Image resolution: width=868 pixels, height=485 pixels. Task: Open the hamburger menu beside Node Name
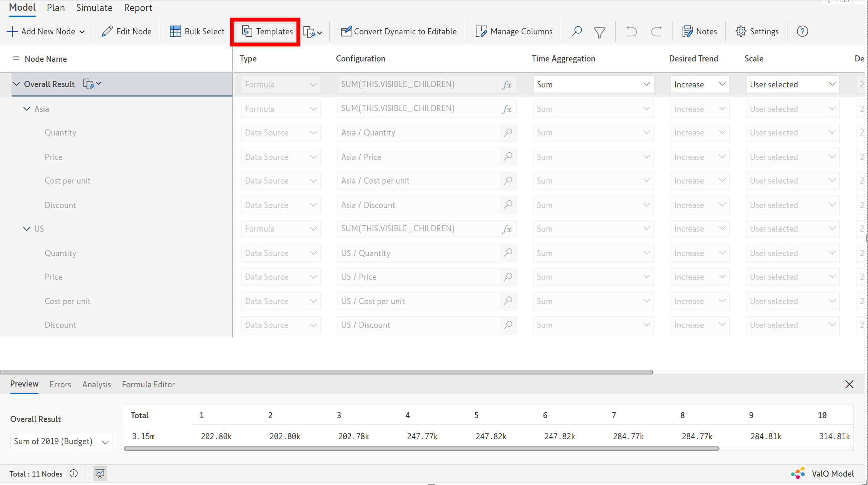click(16, 59)
